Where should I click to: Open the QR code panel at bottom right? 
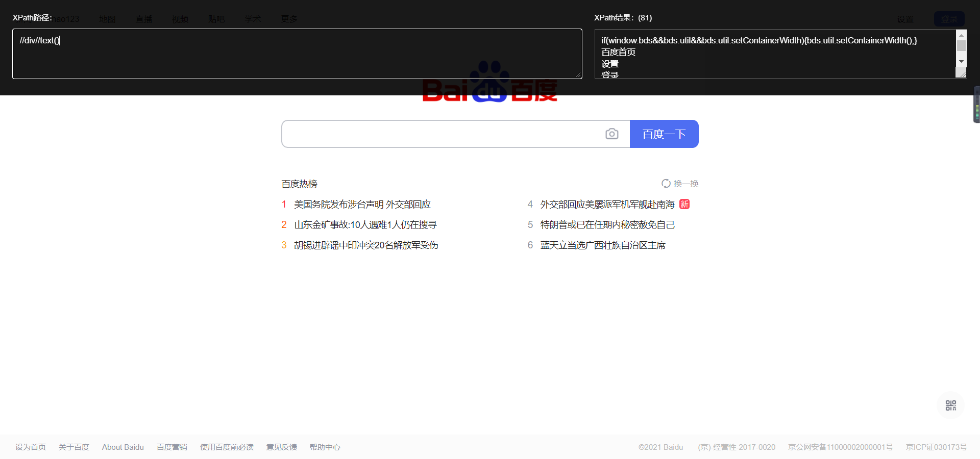point(950,405)
